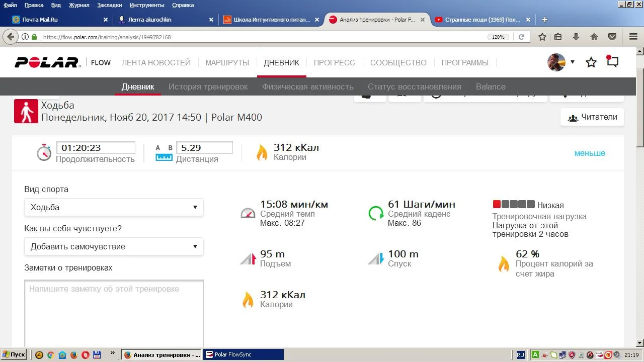Open the Firefox hamburger menu
Image resolution: width=644 pixels, height=362 pixels.
pyautogui.click(x=633, y=37)
